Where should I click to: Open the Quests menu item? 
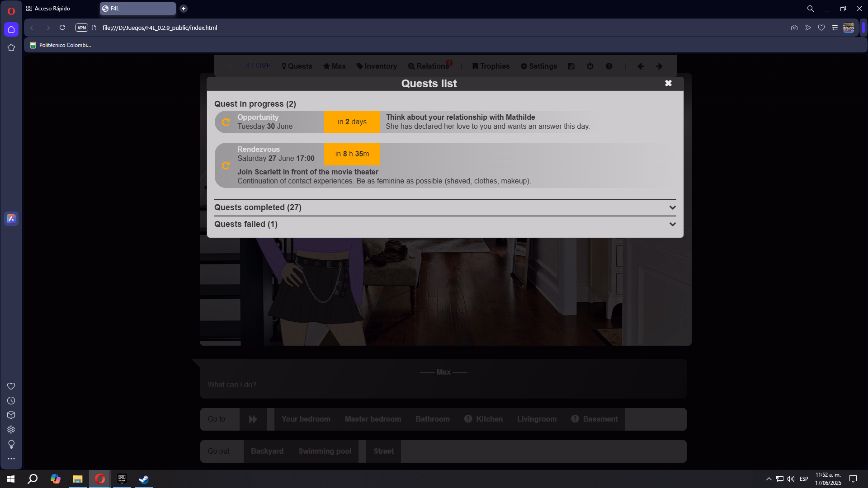297,66
